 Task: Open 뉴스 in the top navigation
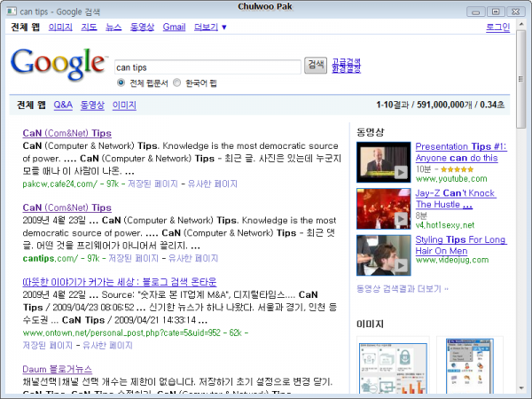pyautogui.click(x=113, y=27)
